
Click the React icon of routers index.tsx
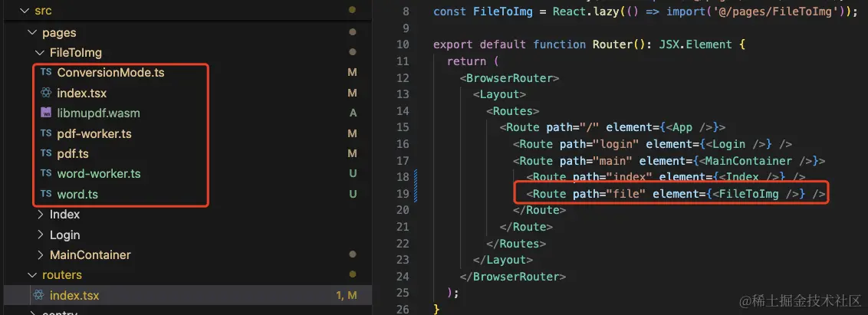pyautogui.click(x=38, y=295)
